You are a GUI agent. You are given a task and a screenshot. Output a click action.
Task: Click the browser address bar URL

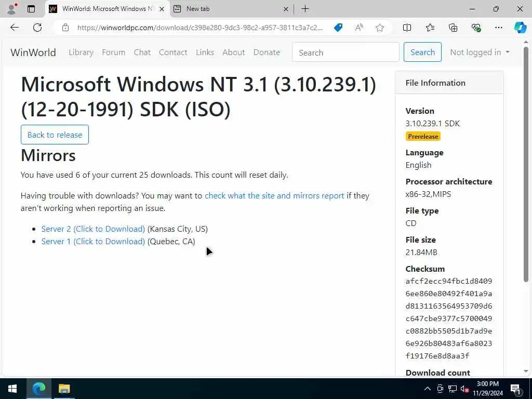pos(199,28)
